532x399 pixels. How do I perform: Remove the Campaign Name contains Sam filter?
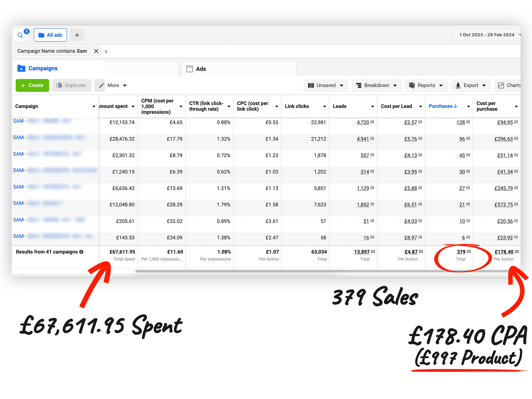coord(96,51)
